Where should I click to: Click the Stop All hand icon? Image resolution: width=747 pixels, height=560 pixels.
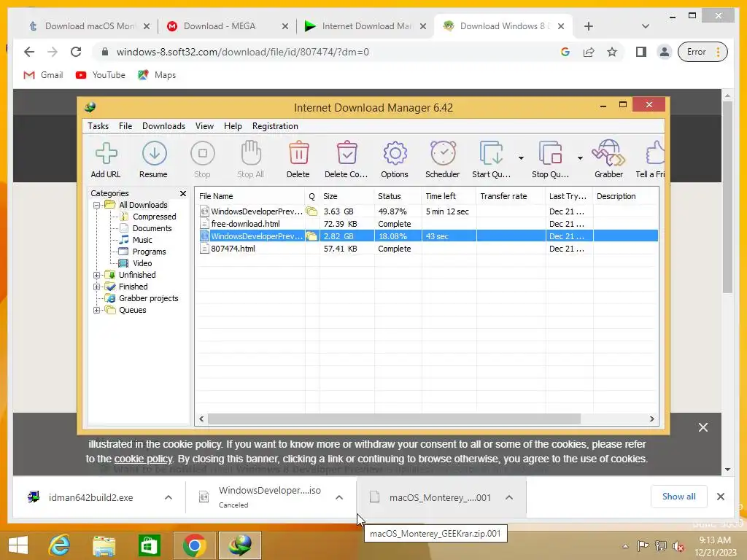[x=251, y=159]
